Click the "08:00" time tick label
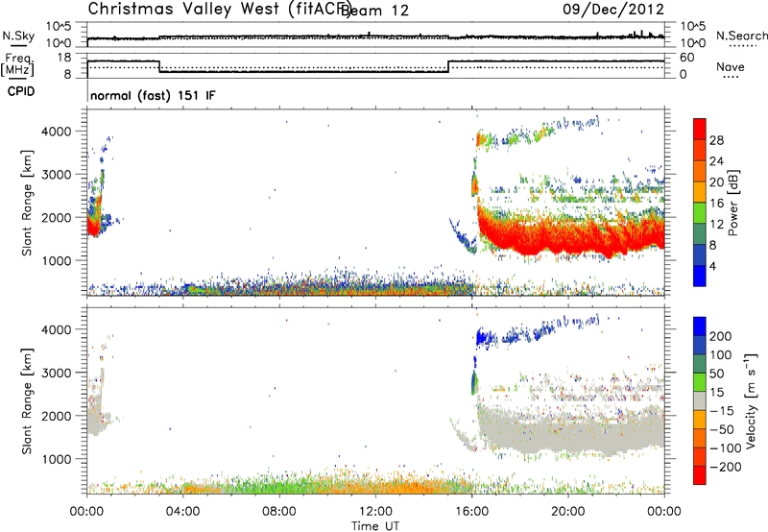The width and height of the screenshot is (768, 532). point(279,512)
